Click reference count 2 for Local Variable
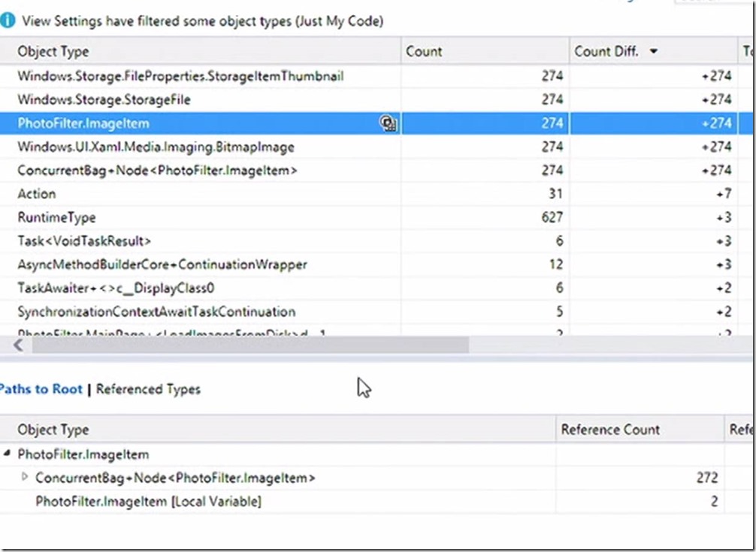 714,502
